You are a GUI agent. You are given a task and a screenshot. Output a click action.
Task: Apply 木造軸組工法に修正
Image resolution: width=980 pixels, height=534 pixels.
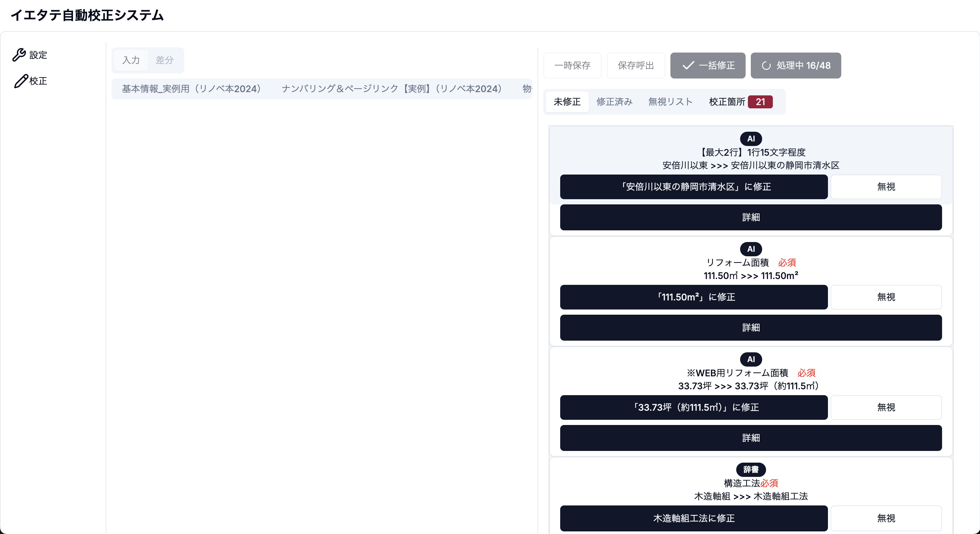coord(693,518)
